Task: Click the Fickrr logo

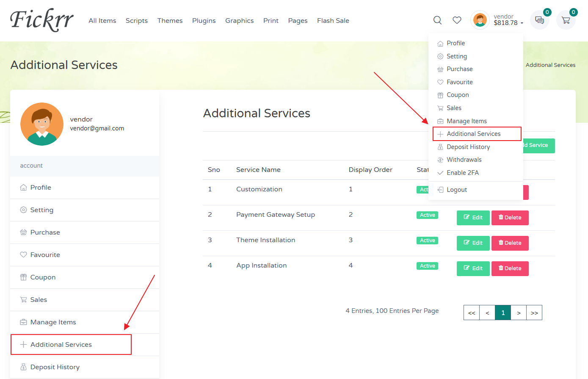Action: [41, 20]
